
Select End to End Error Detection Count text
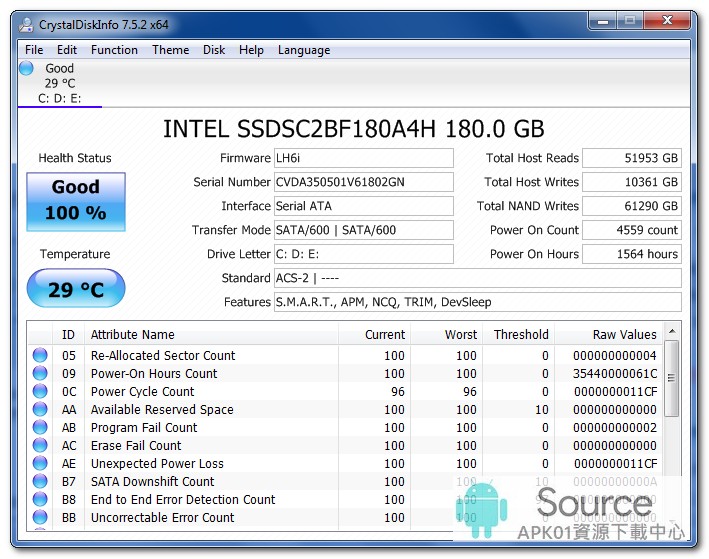pos(183,500)
